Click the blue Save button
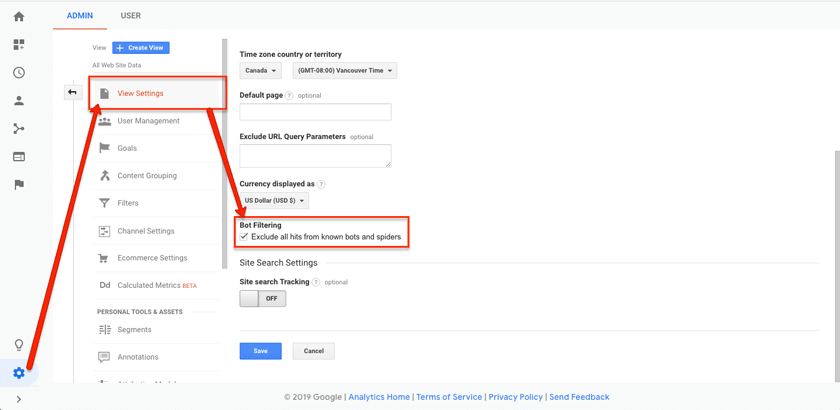This screenshot has width=840, height=410. click(260, 351)
